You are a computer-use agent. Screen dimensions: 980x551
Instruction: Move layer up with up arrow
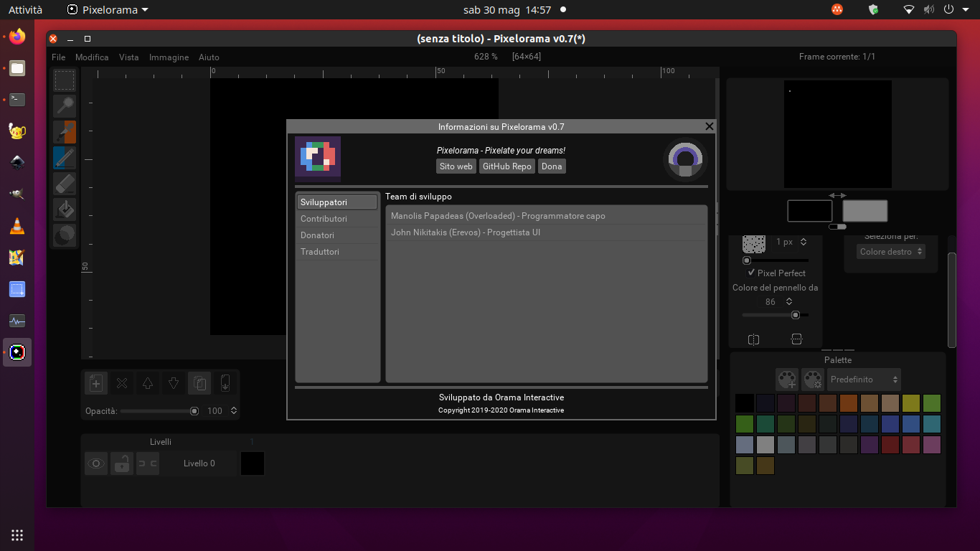pos(148,383)
